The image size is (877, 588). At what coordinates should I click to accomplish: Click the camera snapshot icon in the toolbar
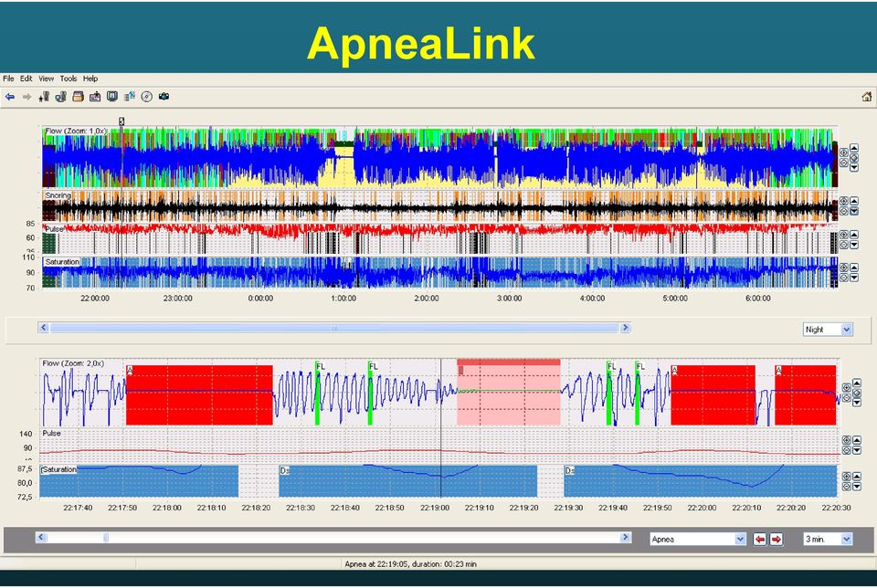[164, 97]
